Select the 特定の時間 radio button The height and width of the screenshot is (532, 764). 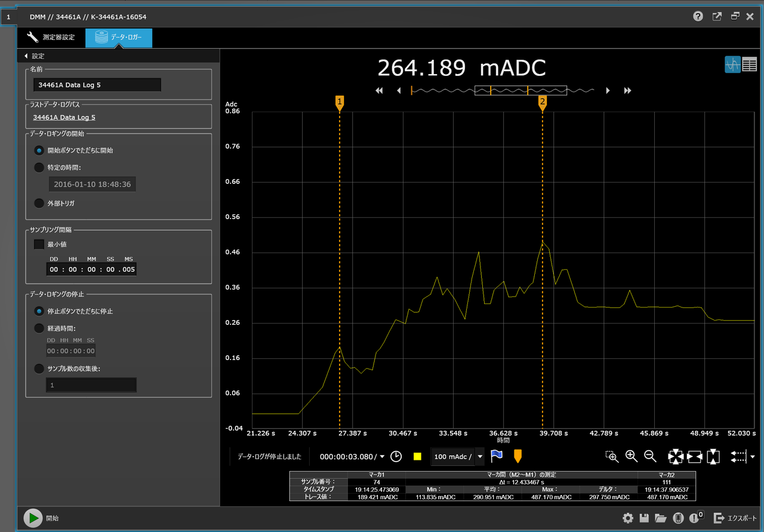[x=39, y=168]
